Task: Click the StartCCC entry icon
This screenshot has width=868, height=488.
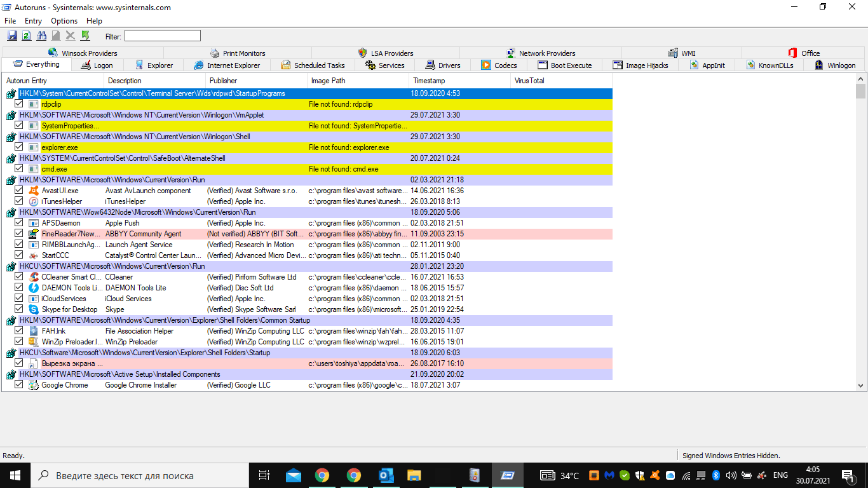Action: [x=34, y=255]
